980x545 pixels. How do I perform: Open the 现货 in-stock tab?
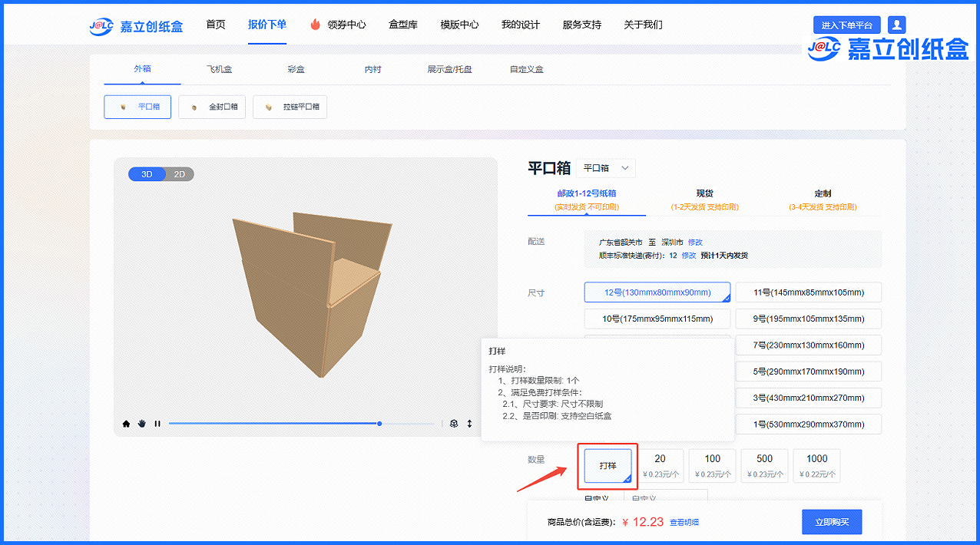704,200
